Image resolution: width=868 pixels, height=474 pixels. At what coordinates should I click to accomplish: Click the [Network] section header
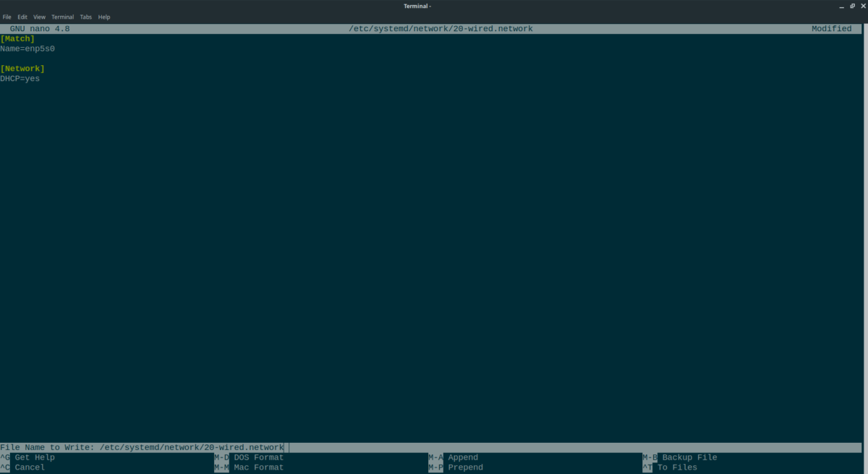22,69
